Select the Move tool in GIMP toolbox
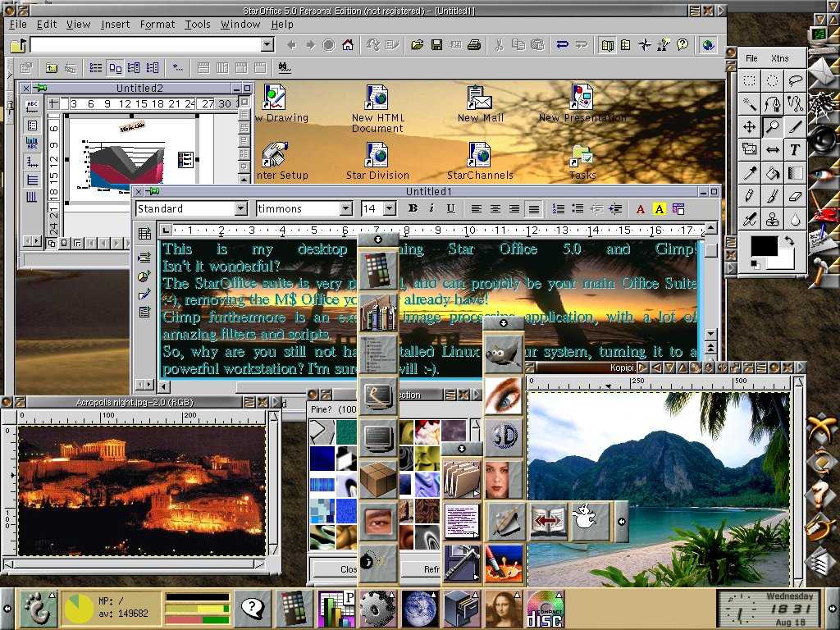The height and width of the screenshot is (630, 840). 749,126
